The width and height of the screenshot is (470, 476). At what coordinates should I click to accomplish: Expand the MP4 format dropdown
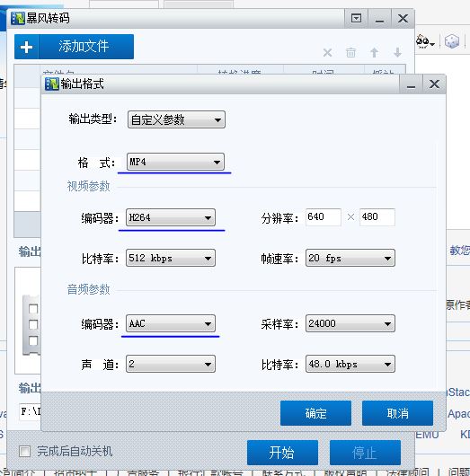(x=175, y=162)
